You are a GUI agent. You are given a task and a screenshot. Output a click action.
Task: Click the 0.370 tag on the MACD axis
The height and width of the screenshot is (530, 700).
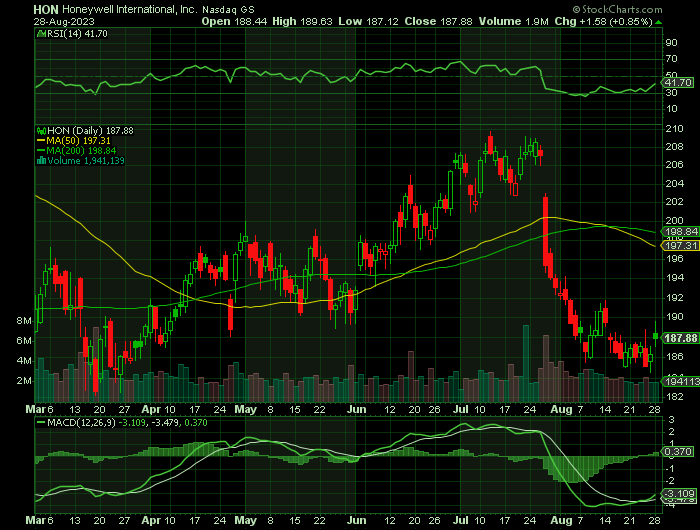(679, 452)
